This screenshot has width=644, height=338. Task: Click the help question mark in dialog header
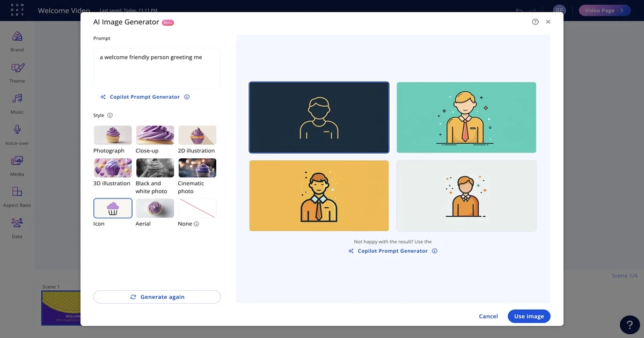pyautogui.click(x=535, y=22)
